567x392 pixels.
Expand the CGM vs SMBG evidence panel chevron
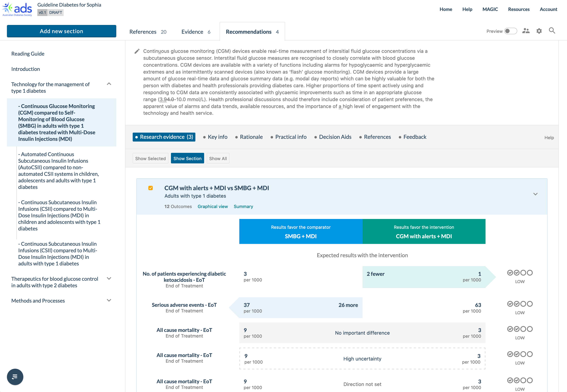click(x=535, y=194)
